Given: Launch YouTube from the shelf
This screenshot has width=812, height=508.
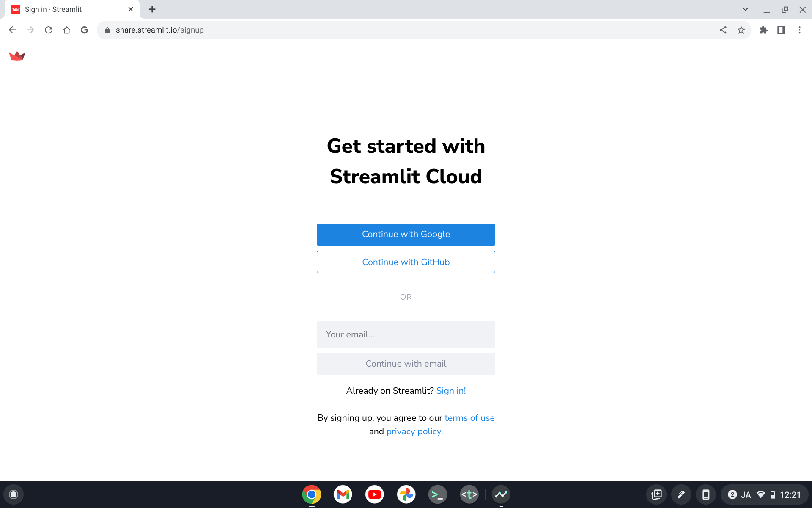Looking at the screenshot, I should (x=374, y=494).
